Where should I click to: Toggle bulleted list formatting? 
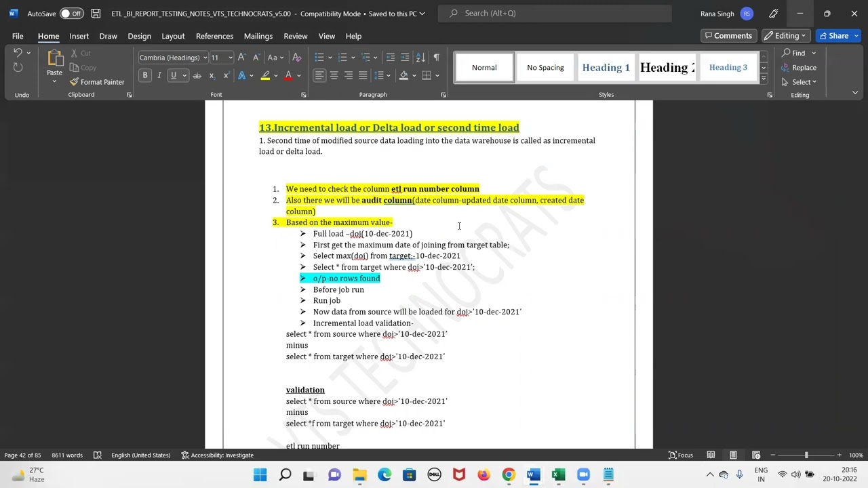[x=319, y=58]
